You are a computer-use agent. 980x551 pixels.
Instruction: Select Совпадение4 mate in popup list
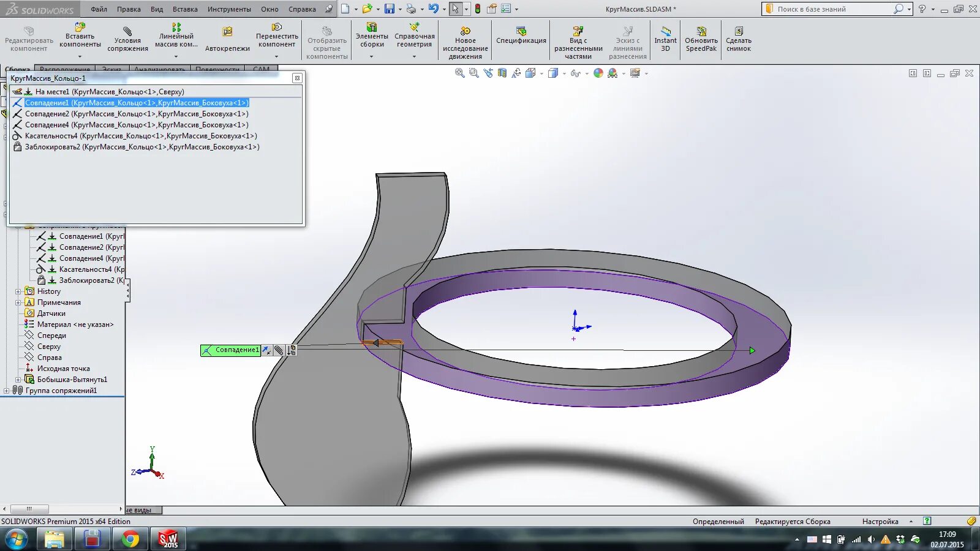tap(137, 125)
